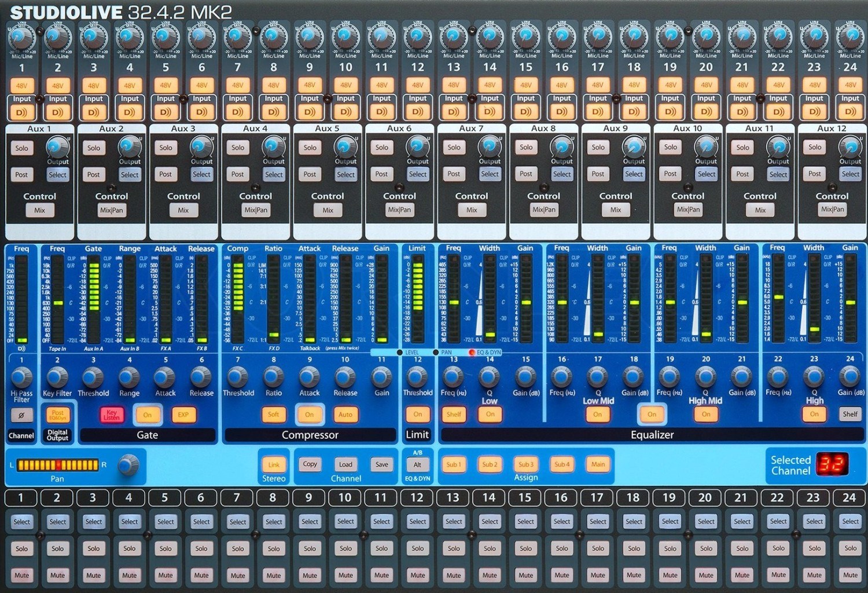
Task: Click the Pan knob
Action: (x=128, y=464)
